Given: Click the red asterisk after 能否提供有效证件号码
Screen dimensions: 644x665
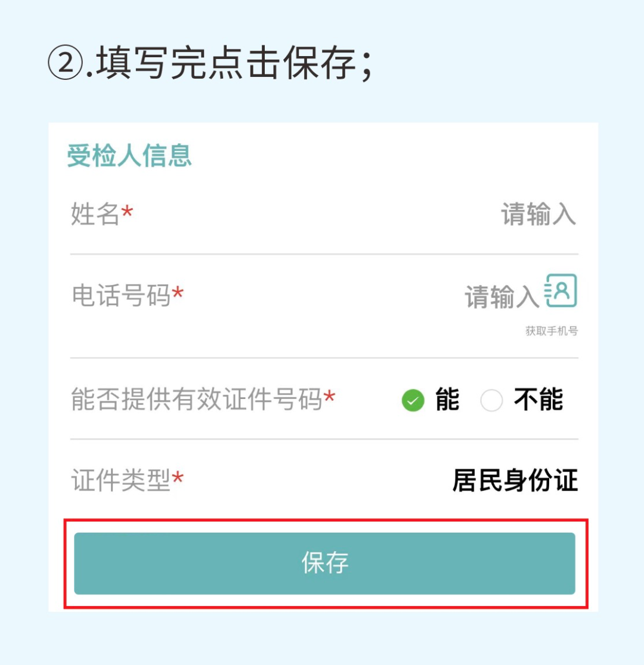Looking at the screenshot, I should [329, 397].
